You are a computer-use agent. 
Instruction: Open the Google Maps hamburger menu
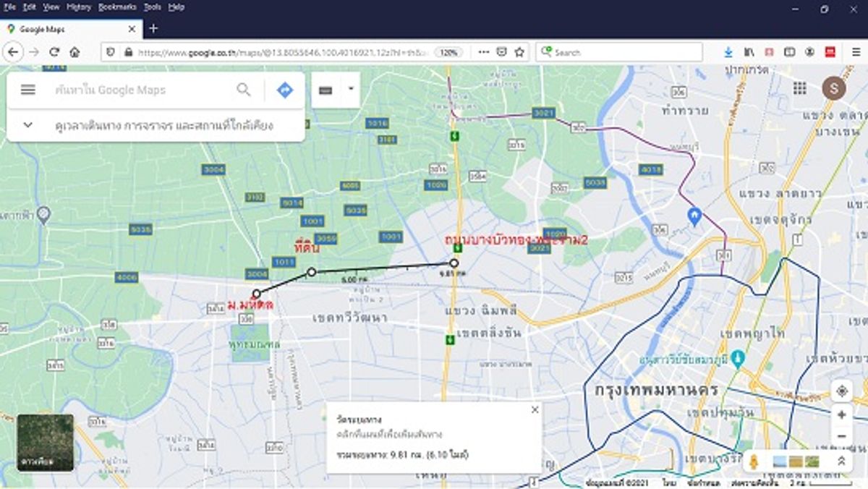[x=28, y=90]
